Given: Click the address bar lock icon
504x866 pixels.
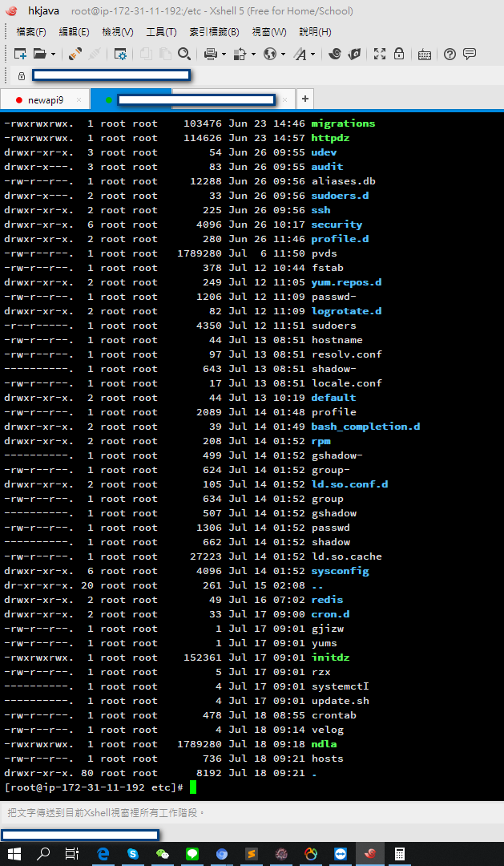Looking at the screenshot, I should [x=22, y=75].
